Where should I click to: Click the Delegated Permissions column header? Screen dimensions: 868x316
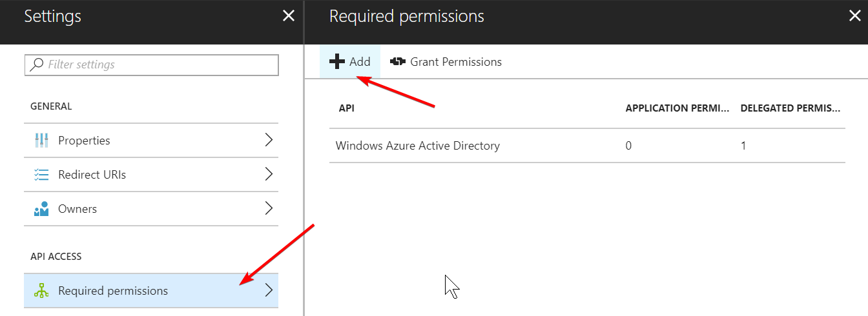click(790, 108)
